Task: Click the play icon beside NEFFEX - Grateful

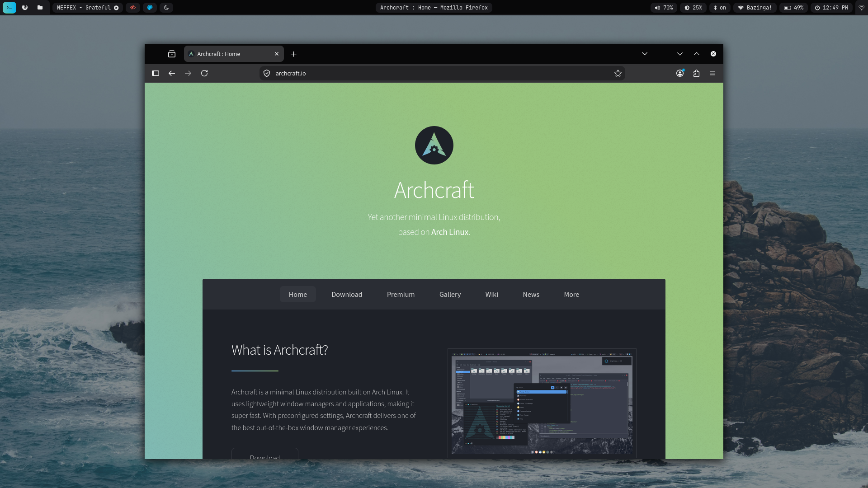Action: coord(116,8)
